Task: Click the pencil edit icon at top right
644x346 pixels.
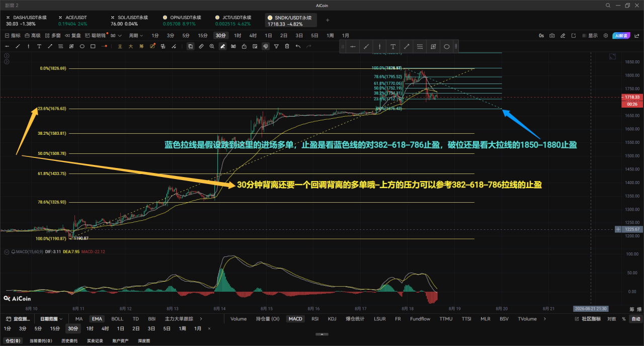Action: (x=563, y=36)
